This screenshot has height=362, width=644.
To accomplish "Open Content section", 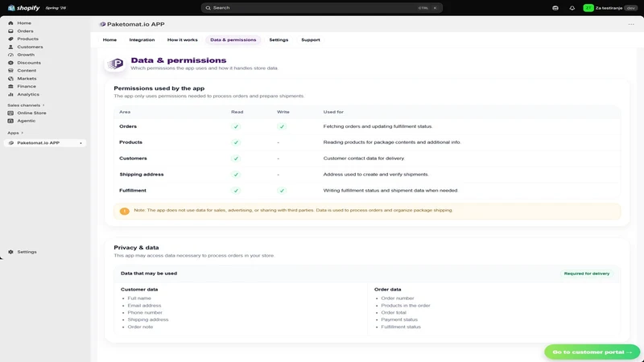I will point(27,71).
